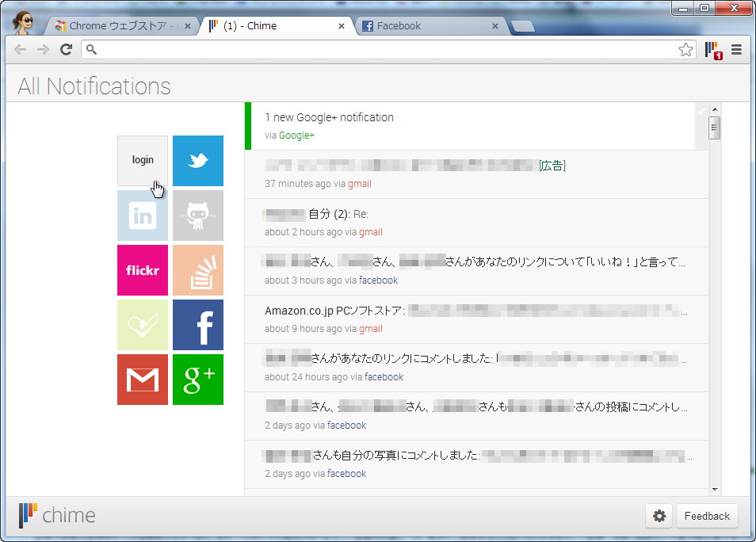
Task: Open the Amazon.co.jp PCソフトストア notification
Action: (x=476, y=319)
